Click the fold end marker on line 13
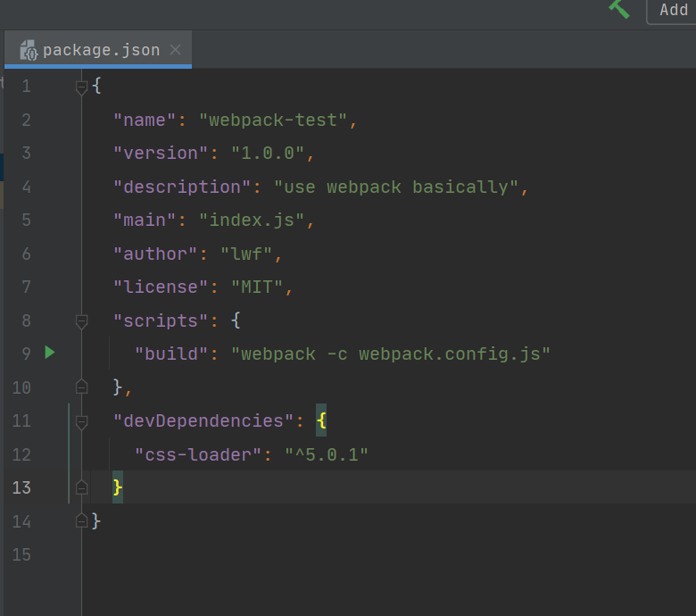Image resolution: width=696 pixels, height=616 pixels. pyautogui.click(x=82, y=487)
